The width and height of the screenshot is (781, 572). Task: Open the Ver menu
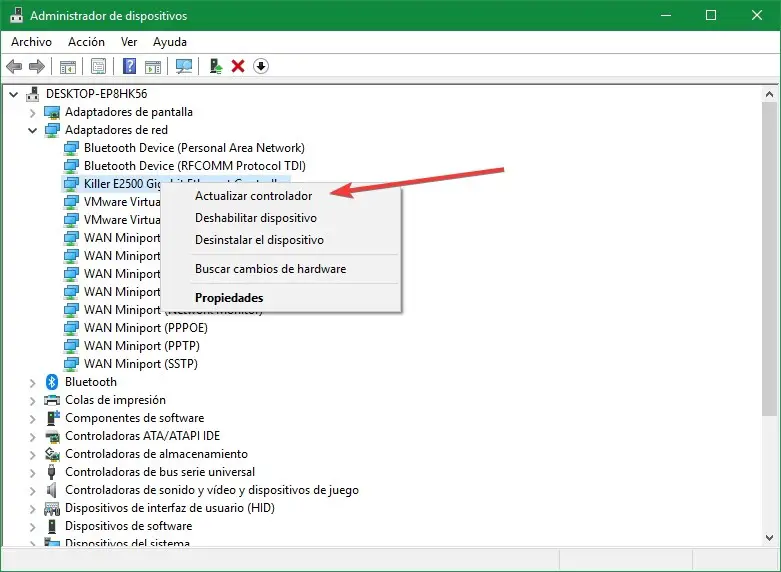(129, 42)
